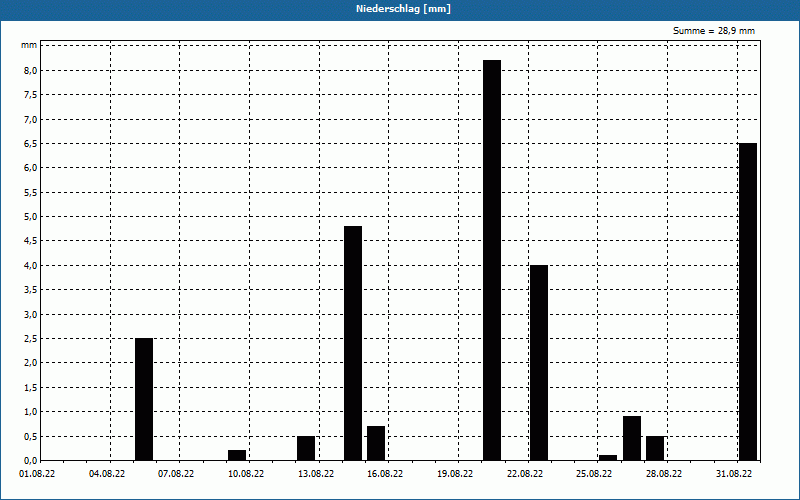
Task: Click the 13.08.22 date label
Action: click(x=316, y=474)
